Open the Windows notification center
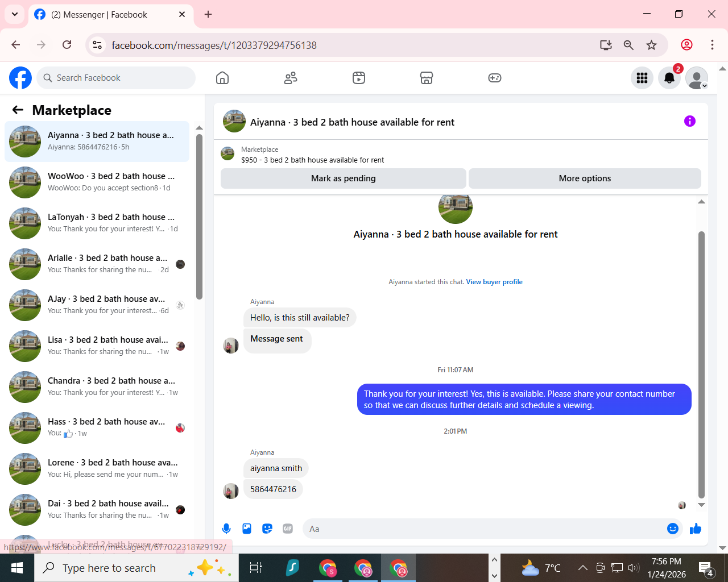Image resolution: width=728 pixels, height=582 pixels. click(x=706, y=568)
